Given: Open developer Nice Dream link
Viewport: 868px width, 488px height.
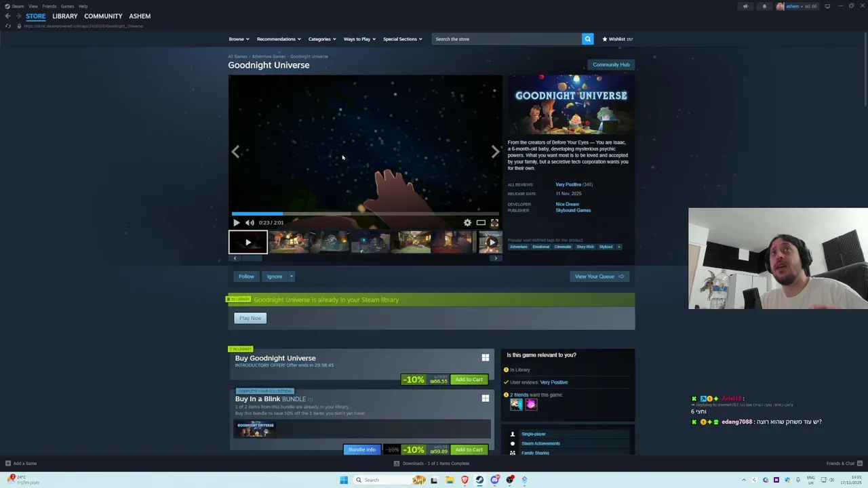Looking at the screenshot, I should coord(567,204).
